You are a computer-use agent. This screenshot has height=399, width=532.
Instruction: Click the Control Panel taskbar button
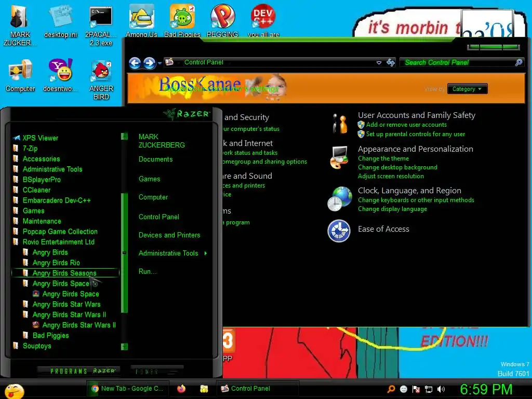pyautogui.click(x=257, y=389)
